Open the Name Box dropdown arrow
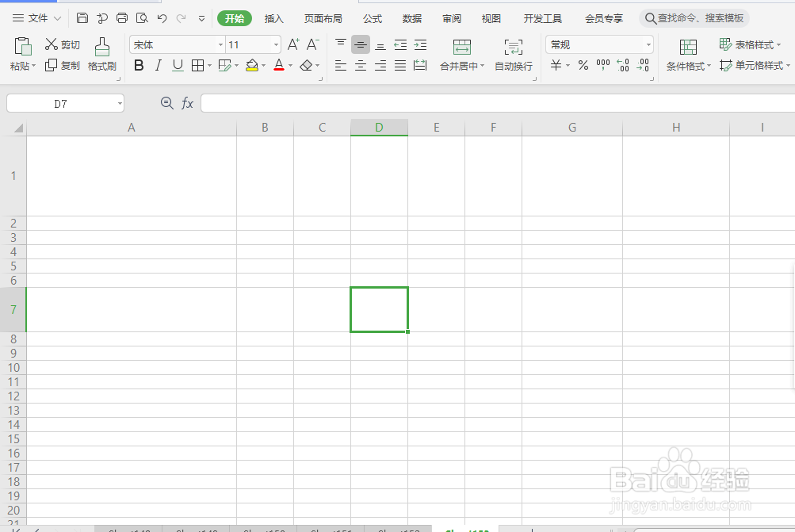The height and width of the screenshot is (532, 795). 120,103
